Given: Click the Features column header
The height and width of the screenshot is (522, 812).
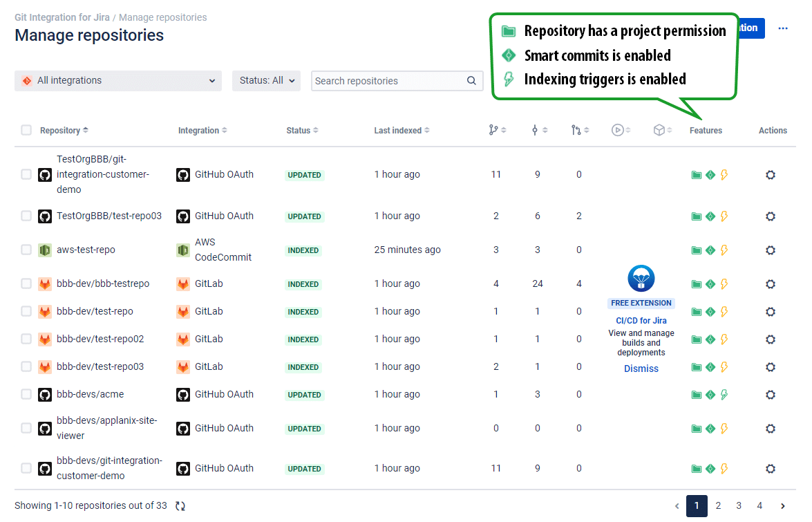Looking at the screenshot, I should click(706, 131).
